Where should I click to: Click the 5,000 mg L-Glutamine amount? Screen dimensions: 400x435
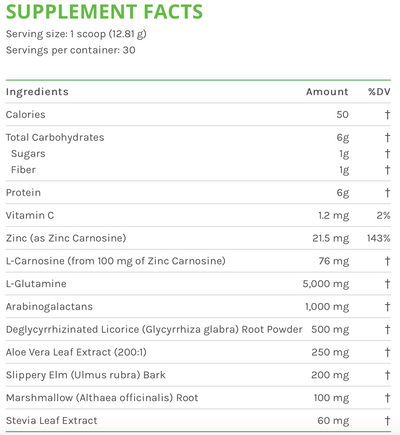pyautogui.click(x=326, y=284)
